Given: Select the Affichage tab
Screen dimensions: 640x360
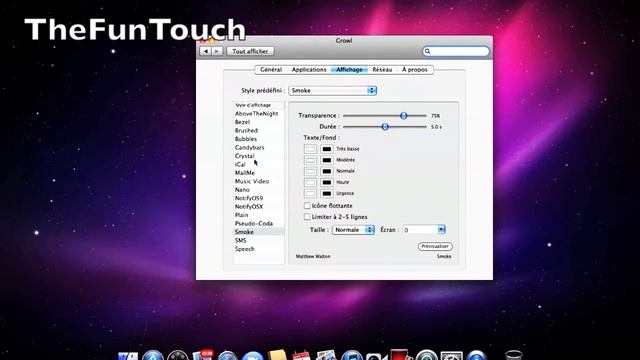Looking at the screenshot, I should click(x=349, y=69).
